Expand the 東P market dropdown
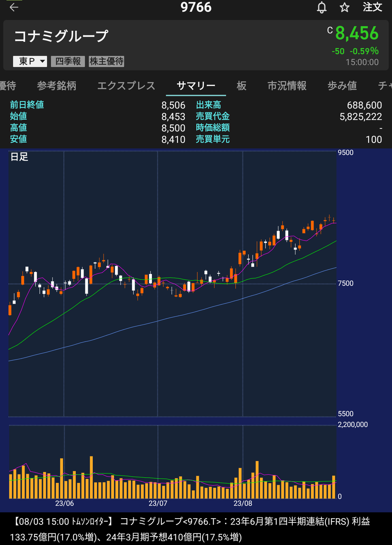 click(x=30, y=61)
